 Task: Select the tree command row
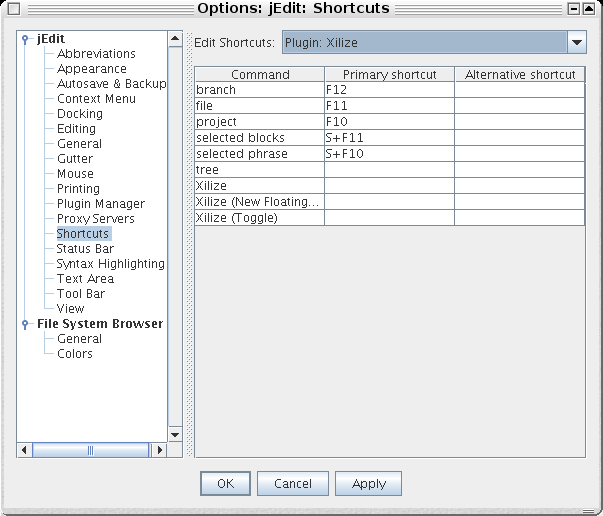[x=260, y=170]
